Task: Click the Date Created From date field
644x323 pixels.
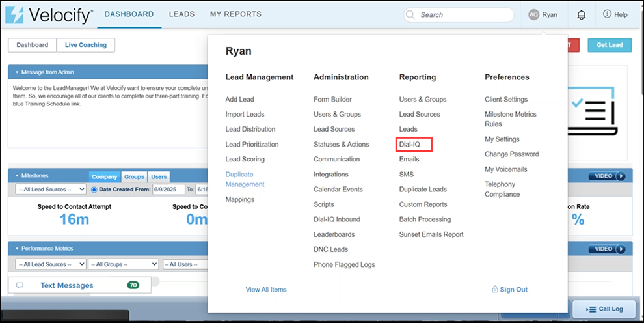Action: (168, 190)
